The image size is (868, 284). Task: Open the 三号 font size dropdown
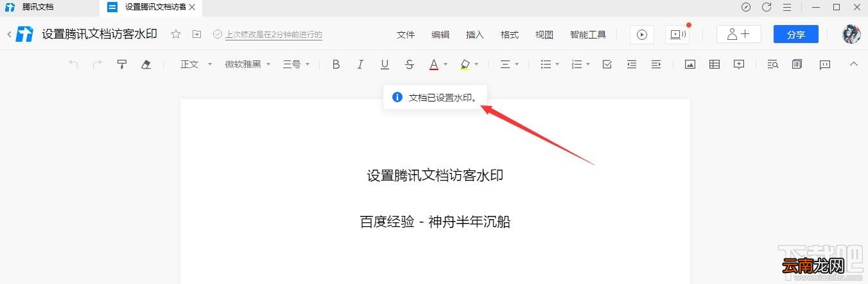coord(297,64)
